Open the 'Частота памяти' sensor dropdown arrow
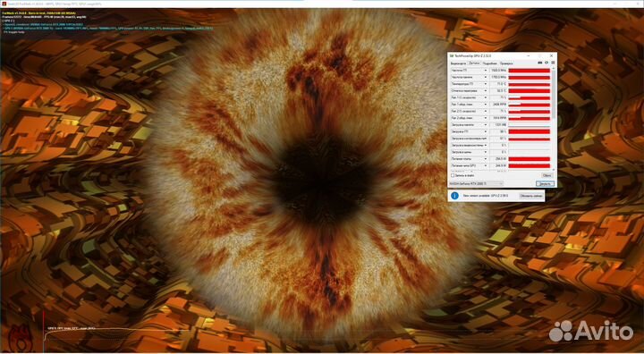This screenshot has height=354, width=644. (486, 77)
